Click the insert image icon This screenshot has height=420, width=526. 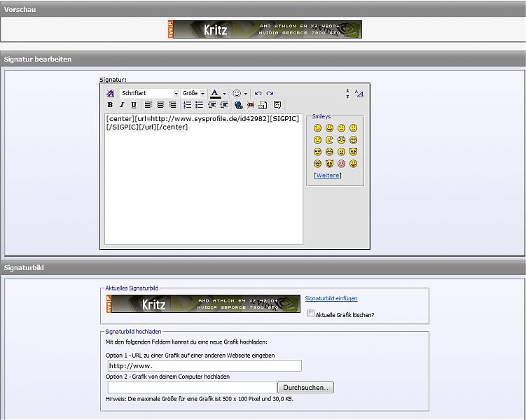point(263,105)
